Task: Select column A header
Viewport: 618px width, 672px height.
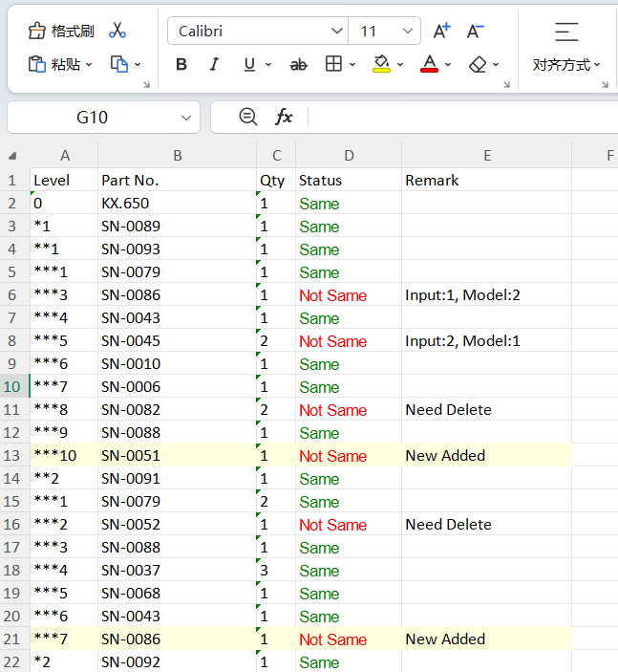Action: [64, 156]
